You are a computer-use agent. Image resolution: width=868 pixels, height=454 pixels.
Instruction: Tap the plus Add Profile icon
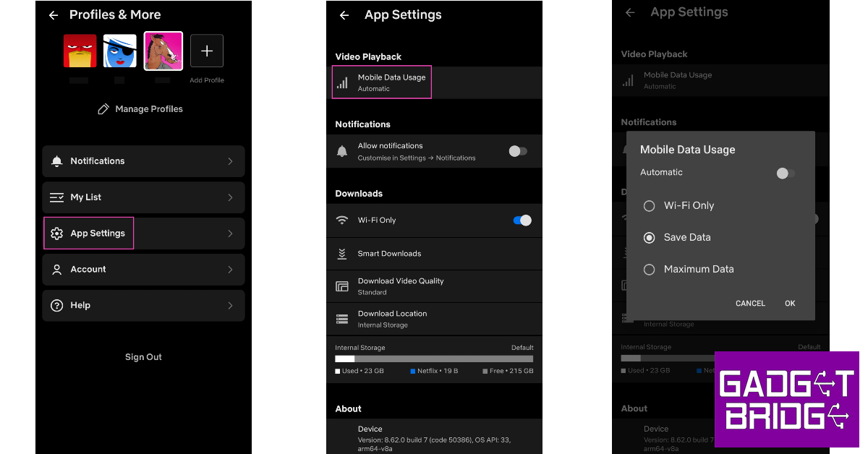click(x=207, y=51)
